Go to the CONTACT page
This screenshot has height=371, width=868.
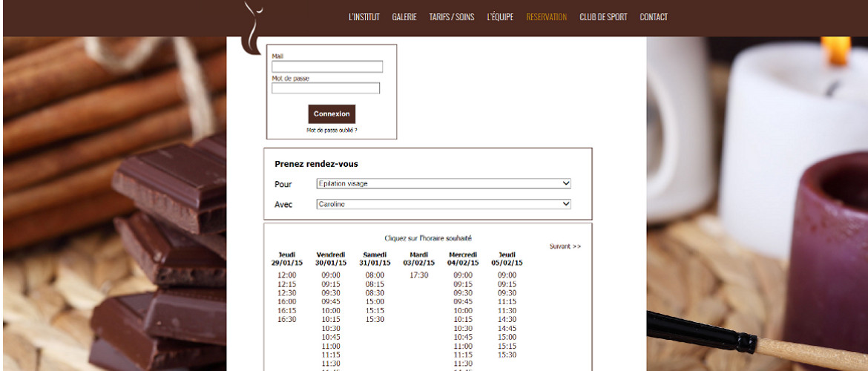click(x=654, y=17)
